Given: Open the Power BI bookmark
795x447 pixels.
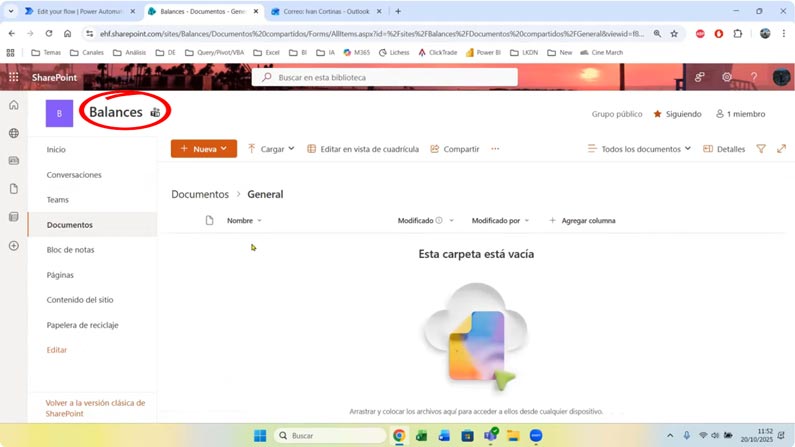Looking at the screenshot, I should click(483, 52).
